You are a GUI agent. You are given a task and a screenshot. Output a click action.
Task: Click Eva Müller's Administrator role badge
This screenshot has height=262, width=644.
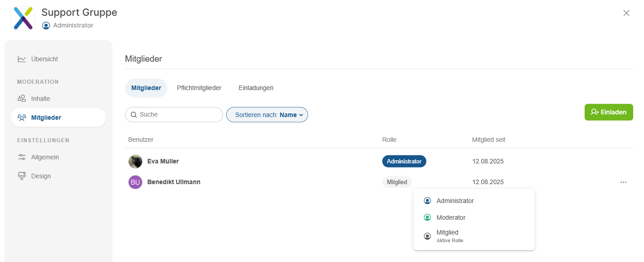coord(404,161)
